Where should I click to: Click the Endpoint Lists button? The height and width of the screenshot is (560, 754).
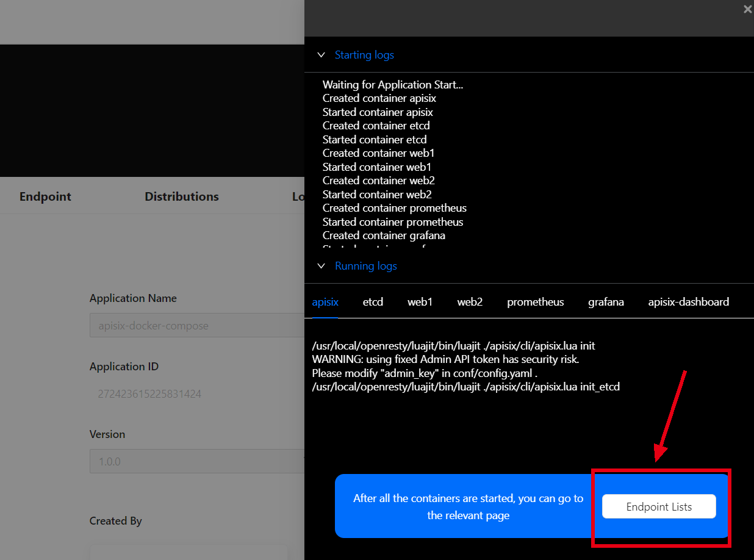tap(659, 506)
